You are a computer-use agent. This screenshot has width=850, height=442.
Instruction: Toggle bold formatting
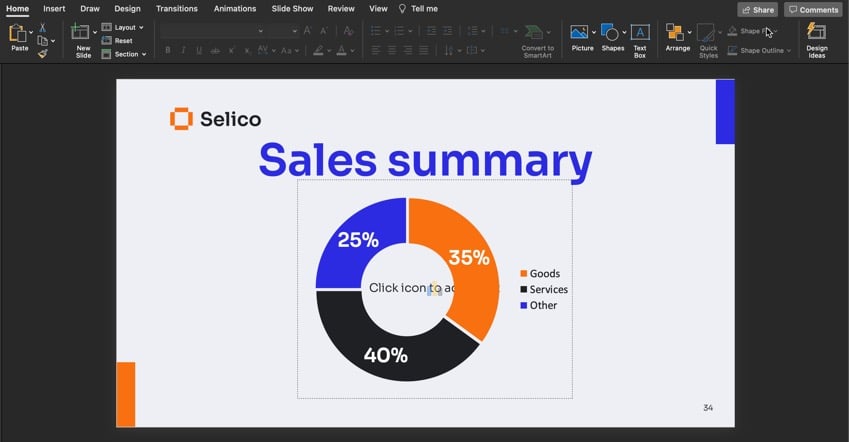pos(168,50)
